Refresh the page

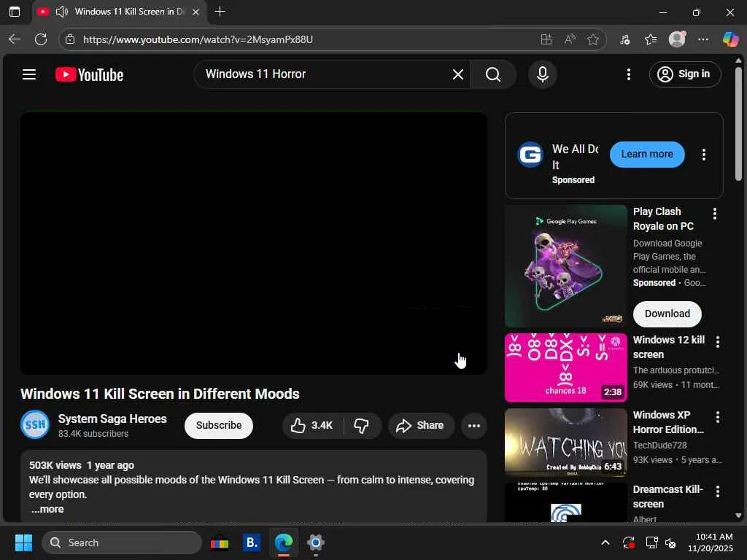click(41, 39)
